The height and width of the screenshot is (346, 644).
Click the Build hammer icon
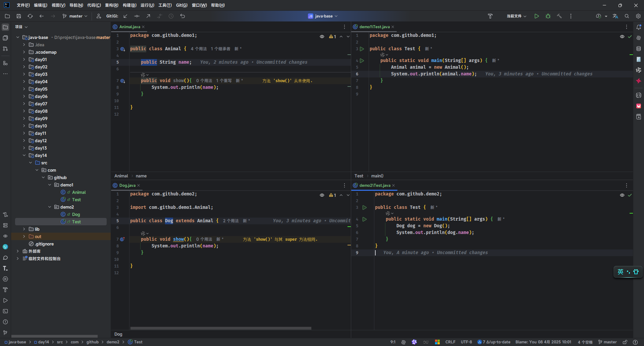559,16
